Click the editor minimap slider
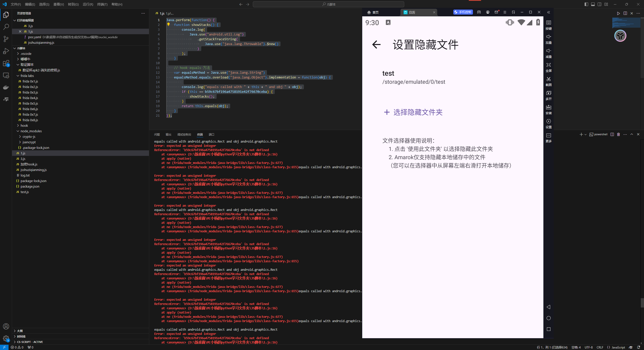Viewport: 644px width, 350px height. [x=626, y=23]
